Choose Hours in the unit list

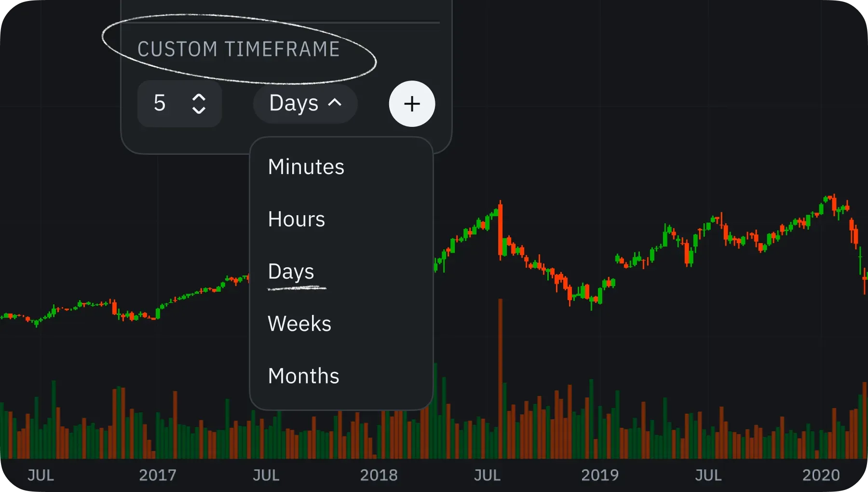(x=297, y=219)
